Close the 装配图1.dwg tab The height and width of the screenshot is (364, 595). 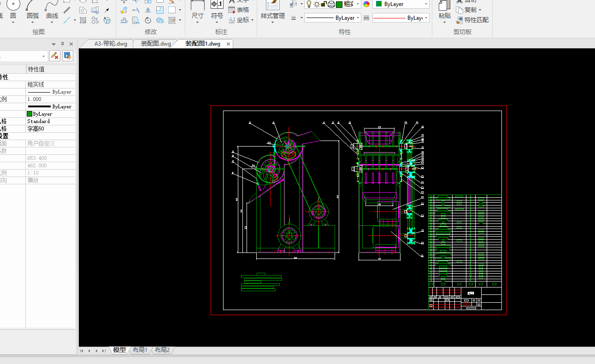pyautogui.click(x=228, y=44)
